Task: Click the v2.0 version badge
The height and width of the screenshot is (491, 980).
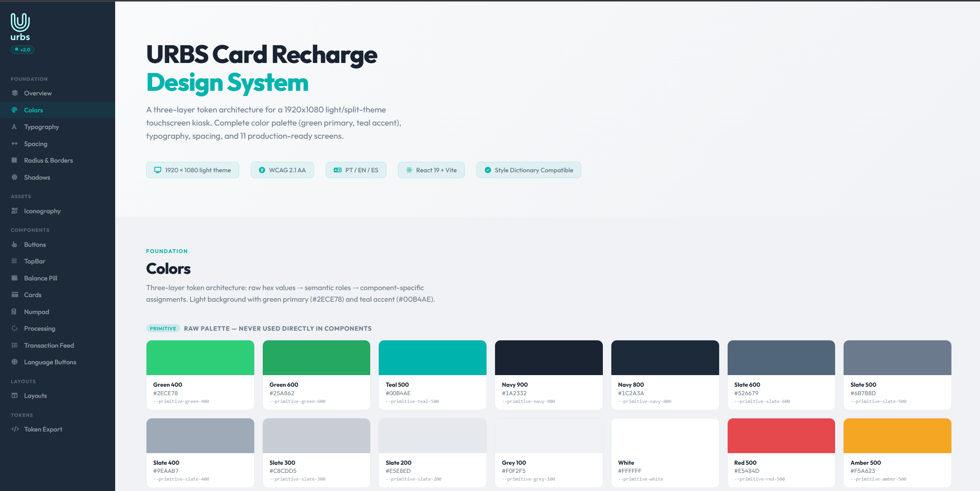Action: pyautogui.click(x=22, y=49)
